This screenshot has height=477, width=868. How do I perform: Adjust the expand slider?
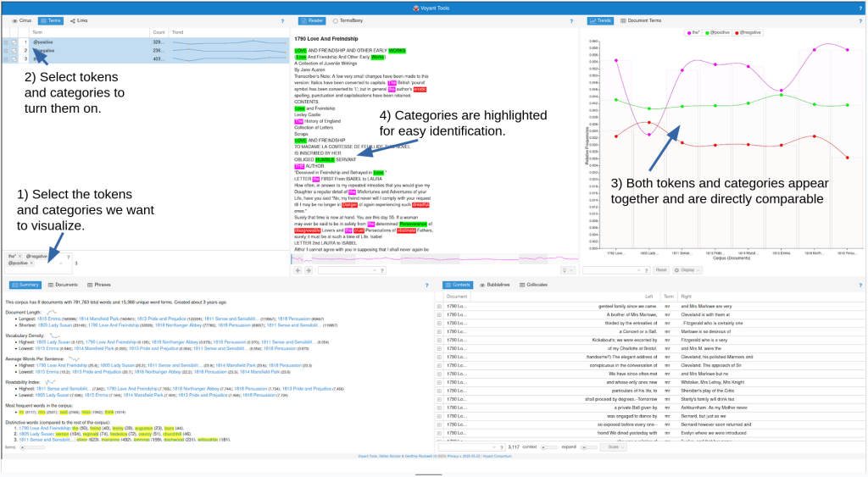point(590,447)
